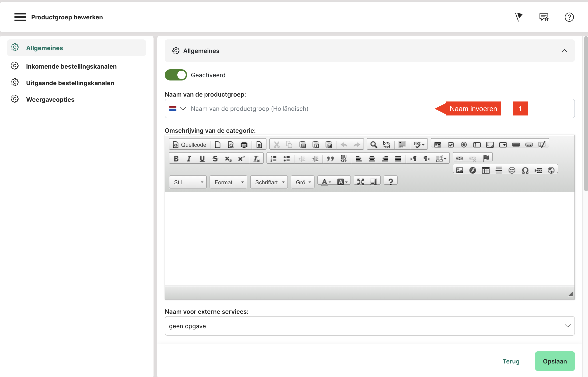Open the Format dropdown

pyautogui.click(x=228, y=182)
